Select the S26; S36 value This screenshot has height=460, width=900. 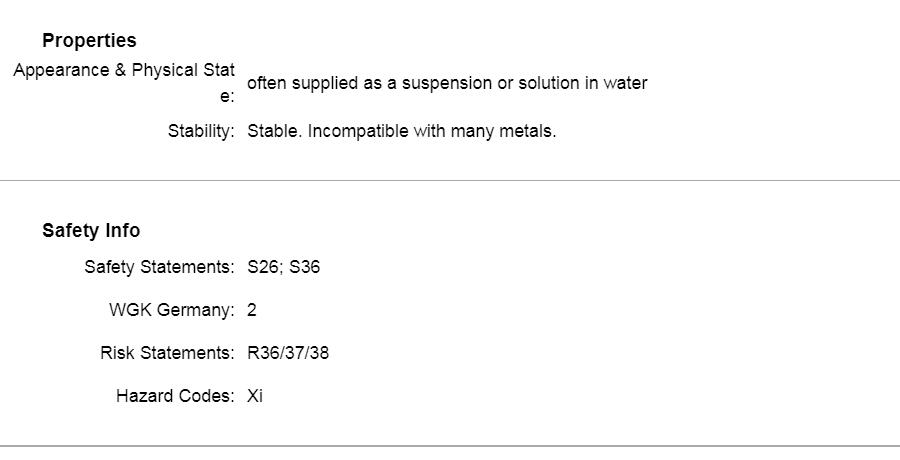[284, 267]
